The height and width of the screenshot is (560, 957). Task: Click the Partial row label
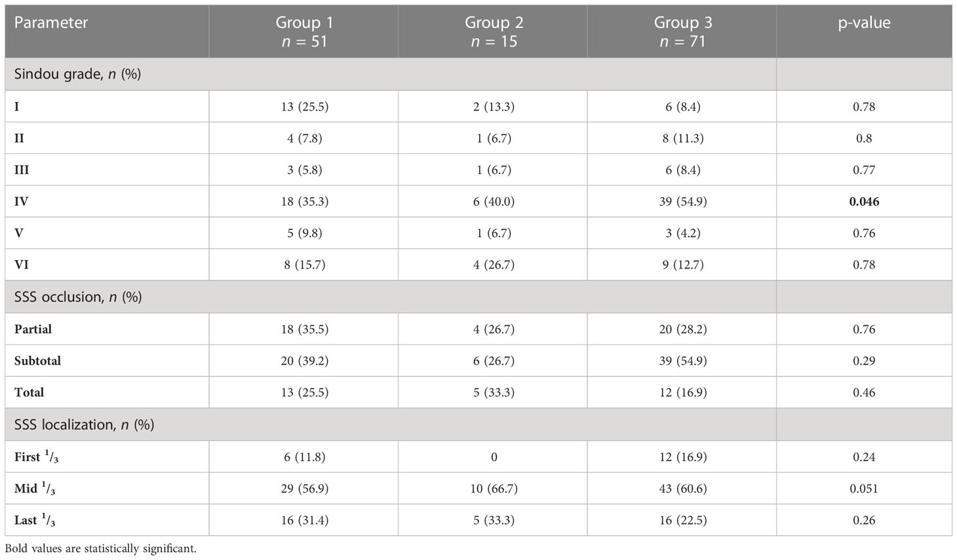33,329
